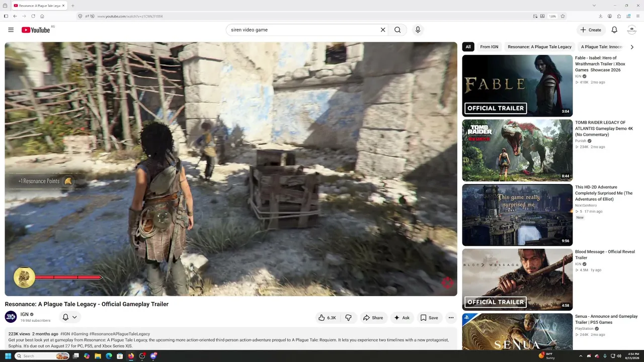
Task: Bookmark this page with star icon
Action: coord(562,16)
